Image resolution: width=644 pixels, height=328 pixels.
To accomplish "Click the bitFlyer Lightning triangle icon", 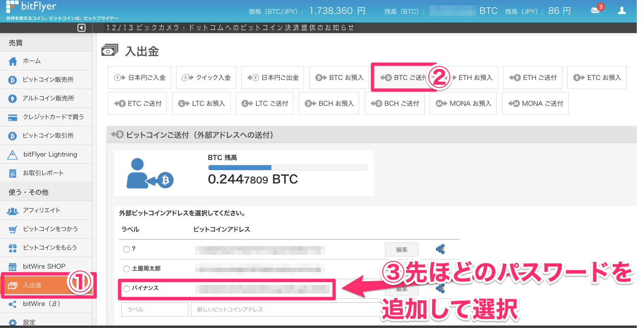I will pos(13,154).
